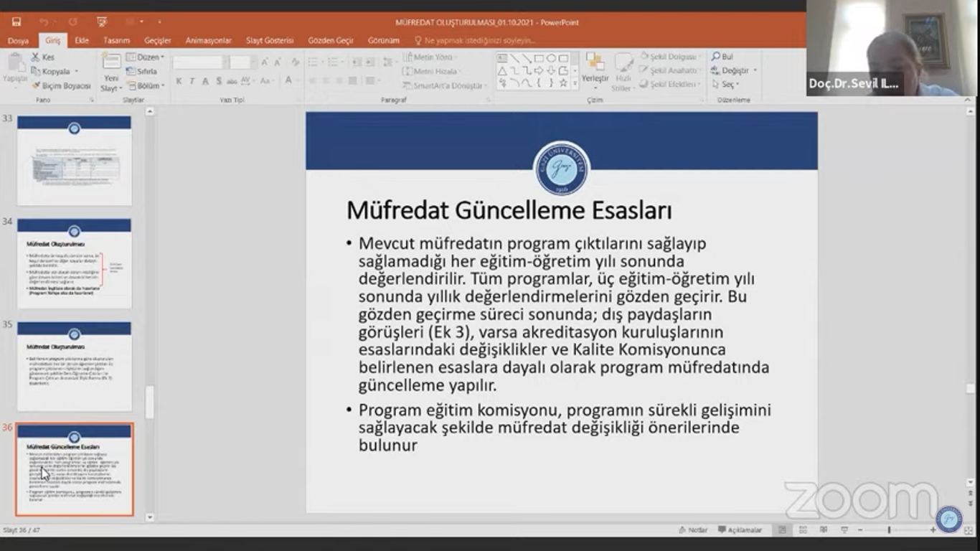Open the Düzen layout dropdown

[x=145, y=57]
